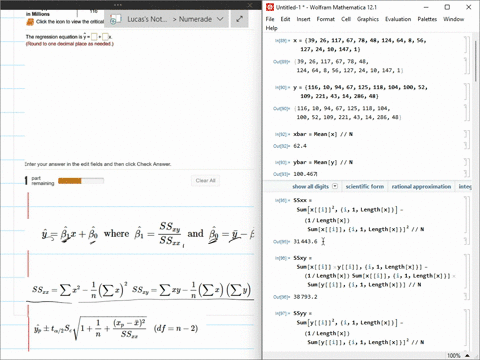Open the Palettes menu

[427, 19]
